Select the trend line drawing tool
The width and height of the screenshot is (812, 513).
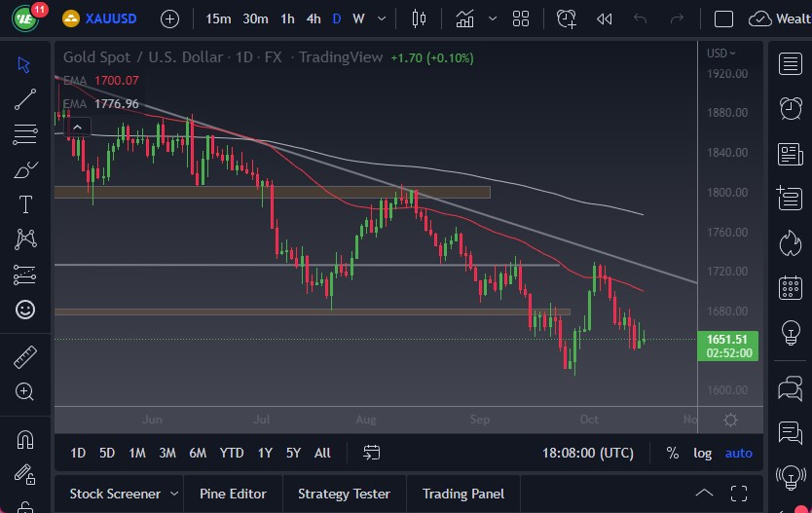point(25,98)
